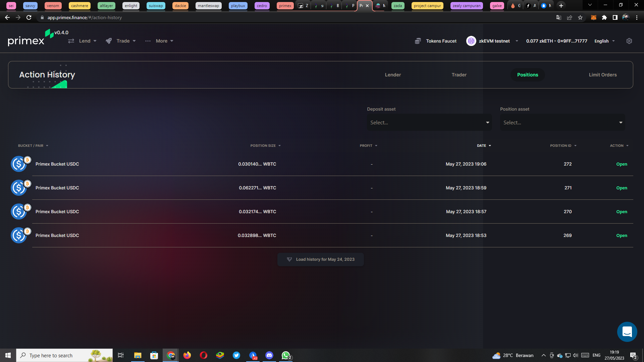This screenshot has height=362, width=644.
Task: Sort by Position ID column
Action: click(x=563, y=146)
